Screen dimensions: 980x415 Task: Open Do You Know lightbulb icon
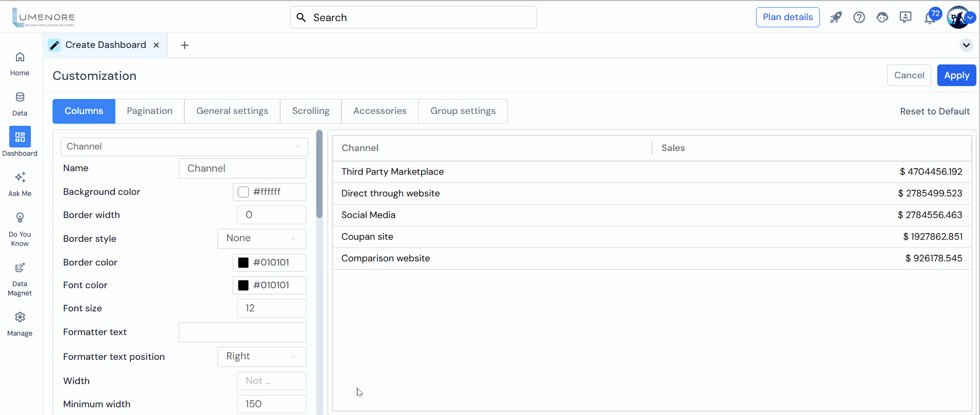click(20, 218)
